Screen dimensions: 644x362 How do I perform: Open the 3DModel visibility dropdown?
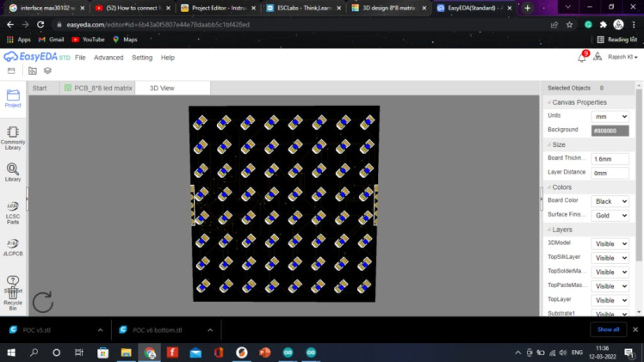(x=610, y=244)
